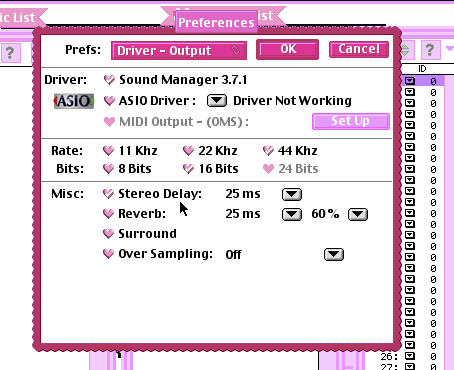Click the Over Sampling 'Off' value
Image resolution: width=454 pixels, height=370 pixels.
tap(233, 255)
